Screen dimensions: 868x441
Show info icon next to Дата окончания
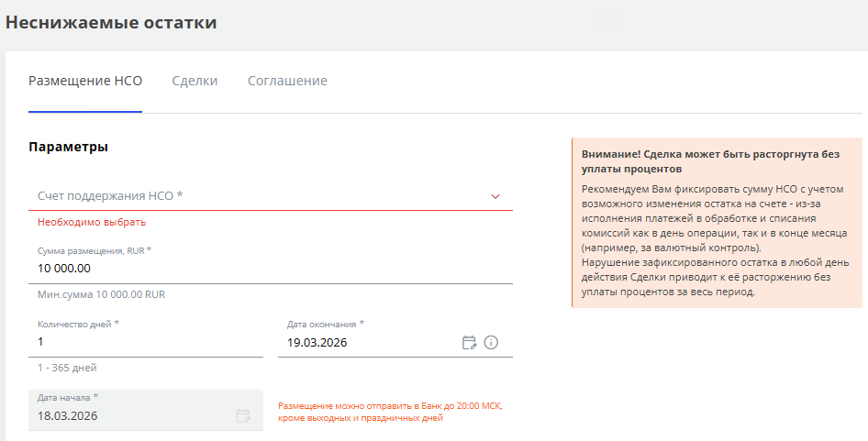pyautogui.click(x=491, y=343)
